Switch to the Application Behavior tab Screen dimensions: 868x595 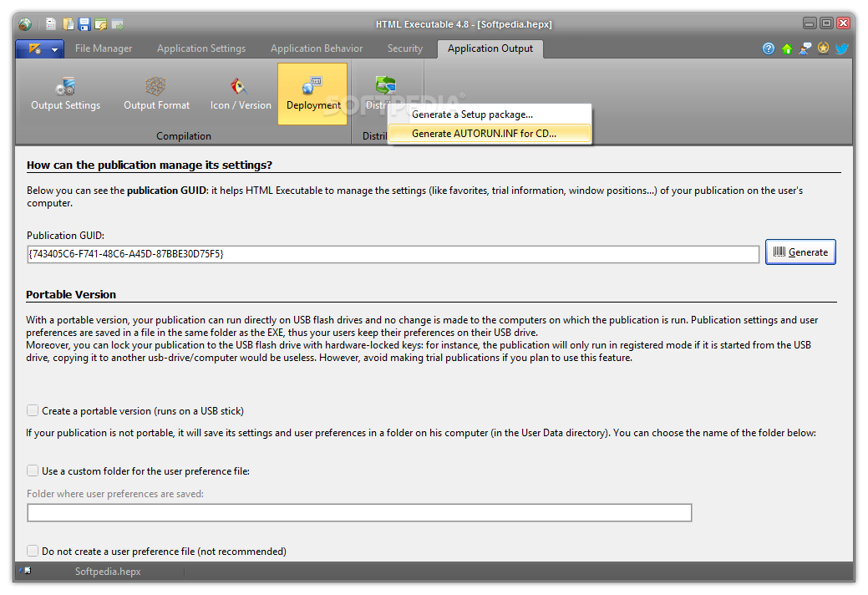coord(317,48)
